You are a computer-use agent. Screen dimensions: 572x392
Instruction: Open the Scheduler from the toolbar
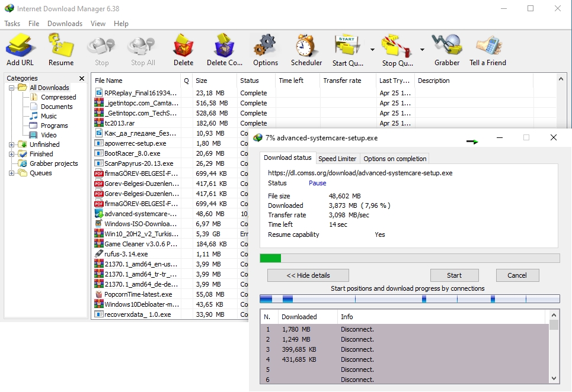coord(306,50)
